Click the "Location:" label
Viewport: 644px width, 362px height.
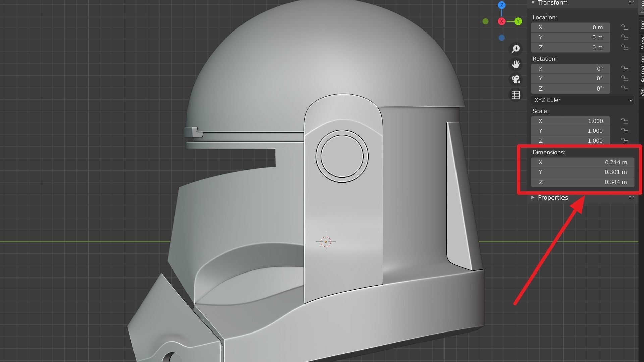click(545, 17)
